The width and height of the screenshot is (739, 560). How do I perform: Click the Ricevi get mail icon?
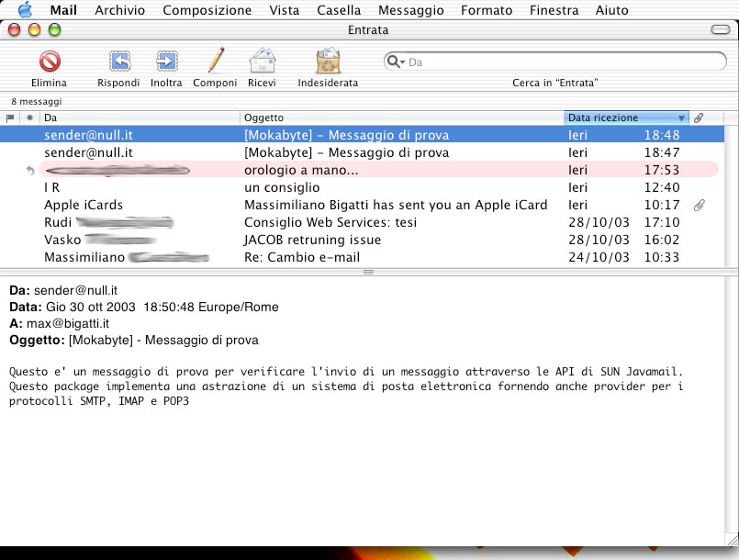(x=263, y=61)
